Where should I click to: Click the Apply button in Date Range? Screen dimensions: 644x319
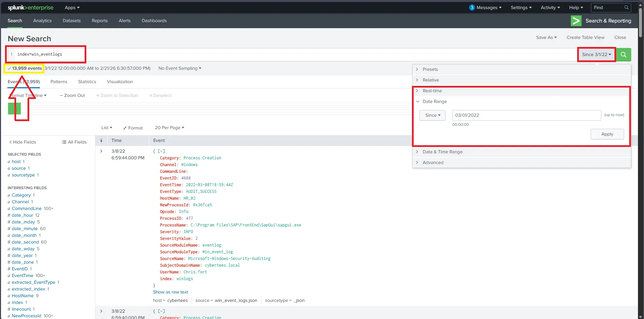click(x=607, y=134)
